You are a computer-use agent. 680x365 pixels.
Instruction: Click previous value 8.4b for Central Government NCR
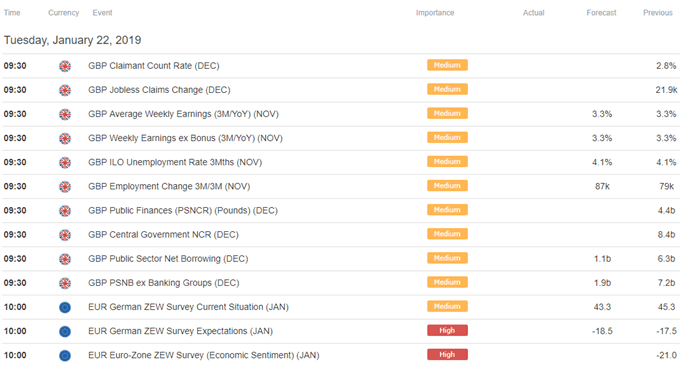coord(667,235)
